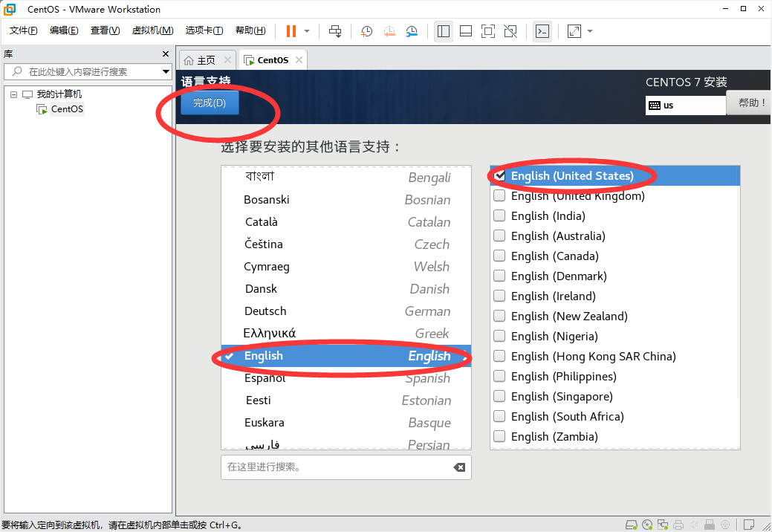772x532 pixels.
Task: Check English (New Zealand)
Action: click(x=500, y=316)
